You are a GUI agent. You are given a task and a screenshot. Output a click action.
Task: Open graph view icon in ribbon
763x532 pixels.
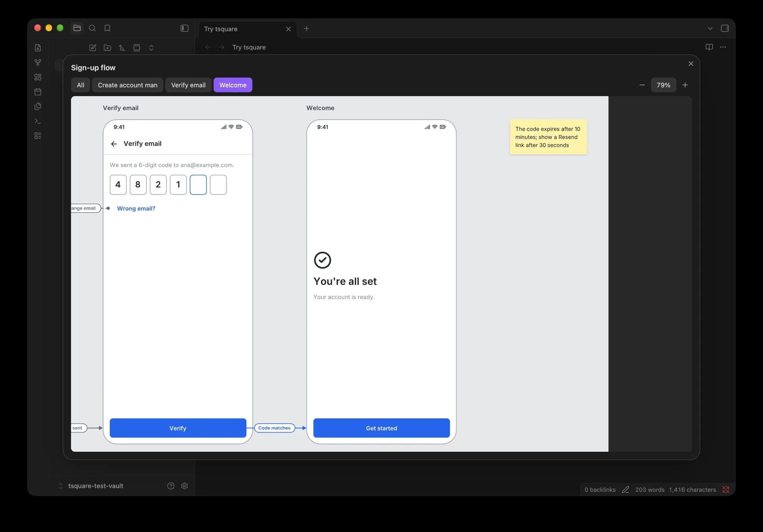point(38,62)
